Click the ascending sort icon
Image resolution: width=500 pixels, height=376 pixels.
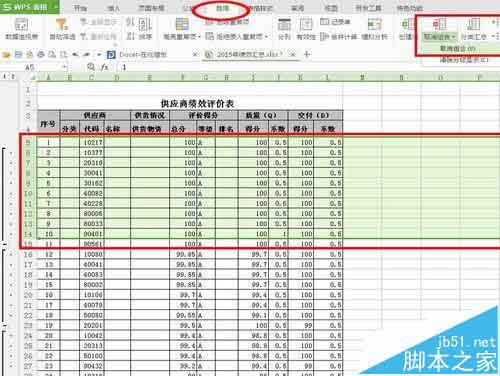point(130,22)
